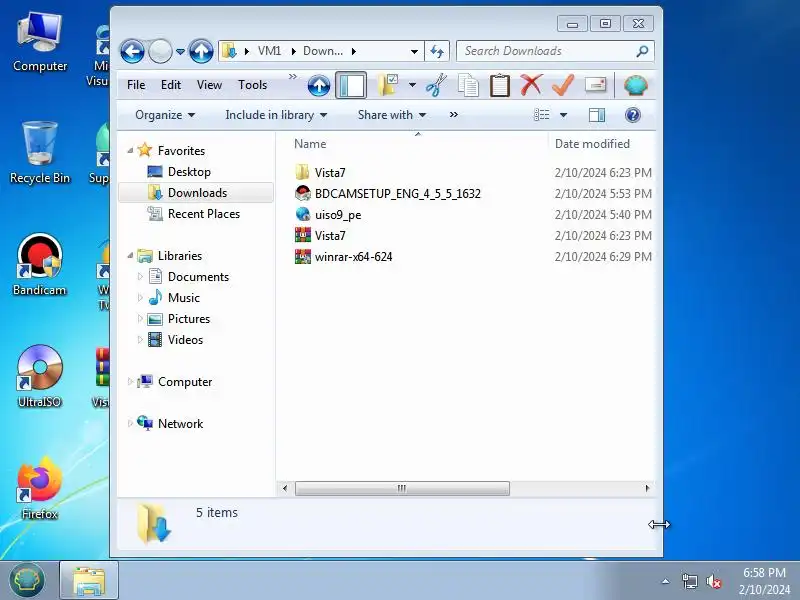Select the BDCAMSETUP_ENG_4_5_5_1632 file
Viewport: 800px width, 600px height.
[397, 193]
